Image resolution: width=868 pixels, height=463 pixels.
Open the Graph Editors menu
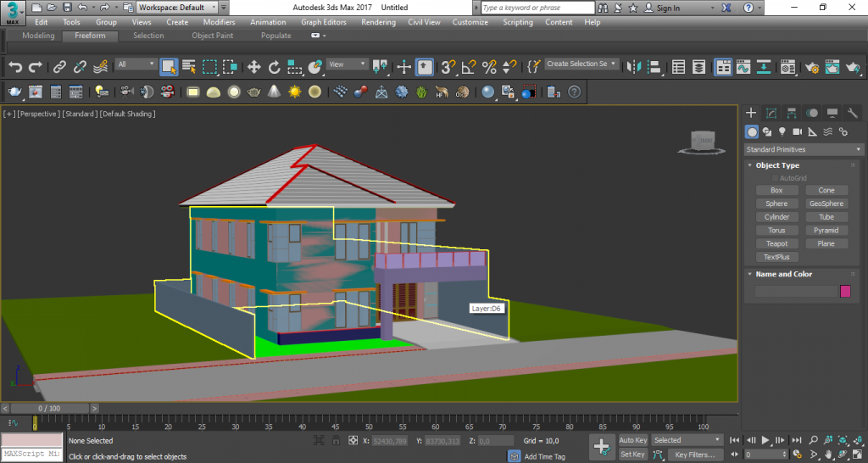(x=324, y=22)
